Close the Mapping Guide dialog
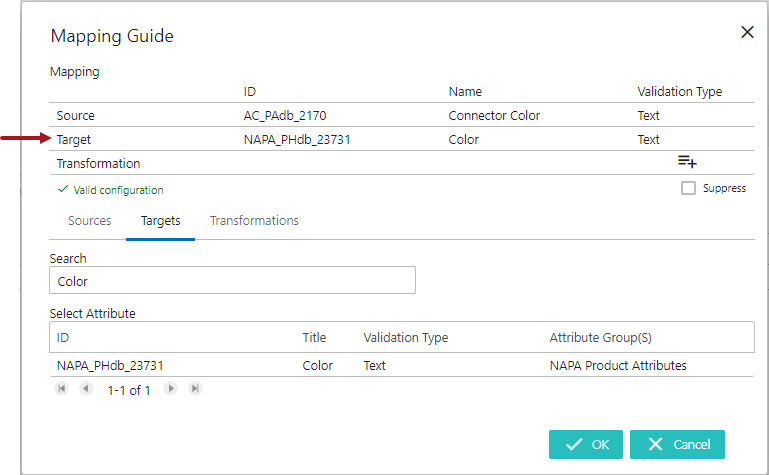This screenshot has height=475, width=769. pos(747,32)
